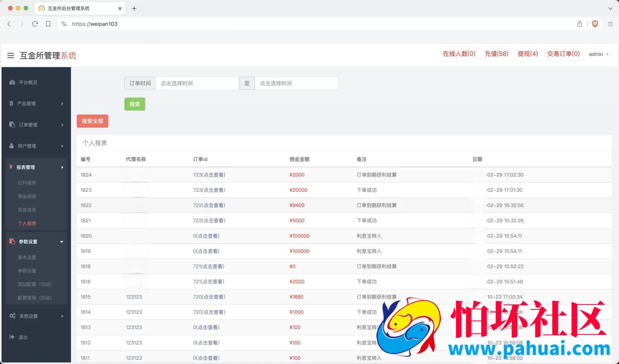Open the site settings icon beside the URL
The height and width of the screenshot is (364, 619).
click(64, 24)
